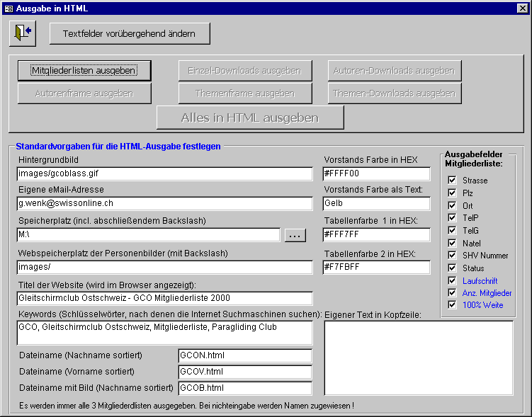This screenshot has height=417, width=532.
Task: Uncheck the SHV Nummer checkbox
Action: point(452,256)
